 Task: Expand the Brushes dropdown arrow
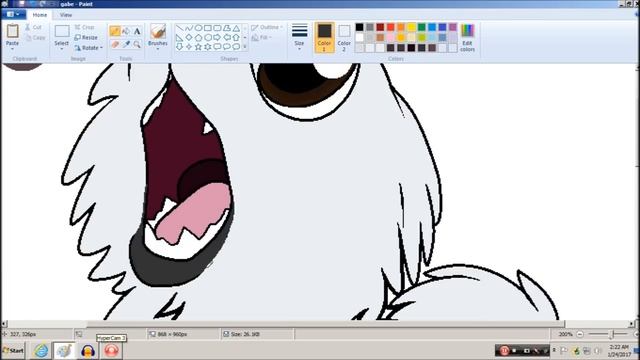(158, 49)
